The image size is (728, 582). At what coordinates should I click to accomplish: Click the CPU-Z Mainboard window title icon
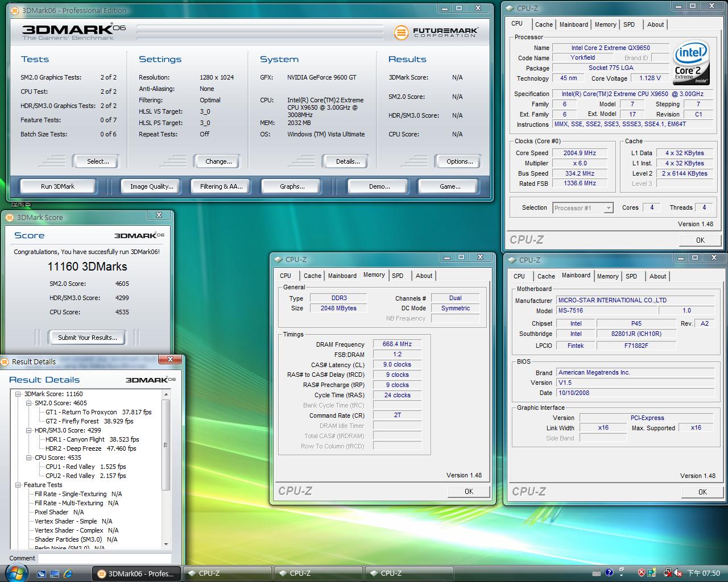pos(512,260)
